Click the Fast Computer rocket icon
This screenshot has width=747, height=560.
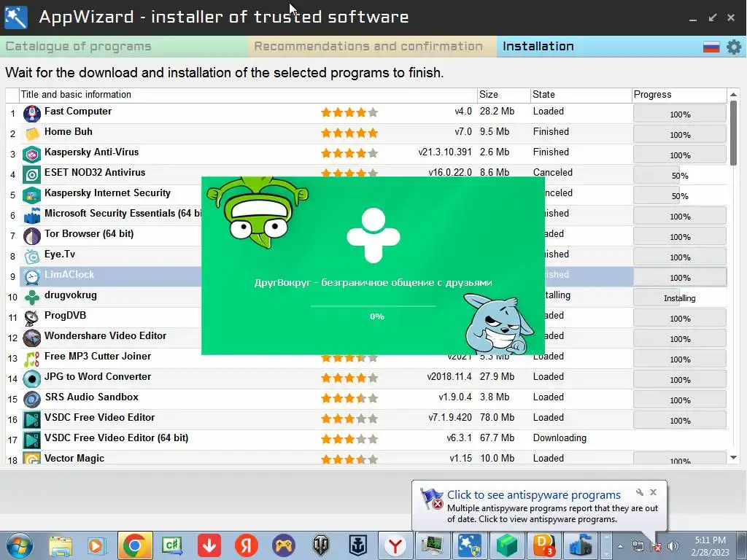(32, 114)
